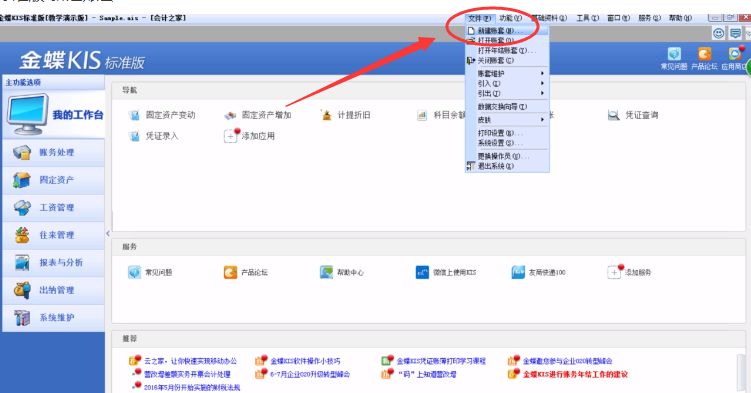This screenshot has width=751, height=393.
Task: Open 帮助中心 service icon
Action: click(x=327, y=272)
